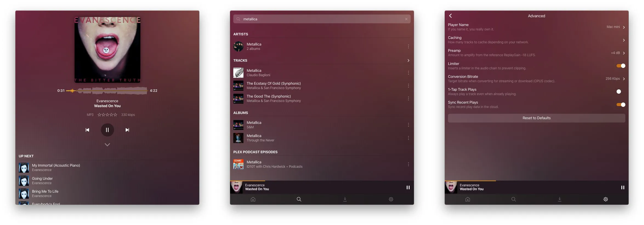Open Home tab in search window
This screenshot has width=644, height=225.
pyautogui.click(x=253, y=199)
